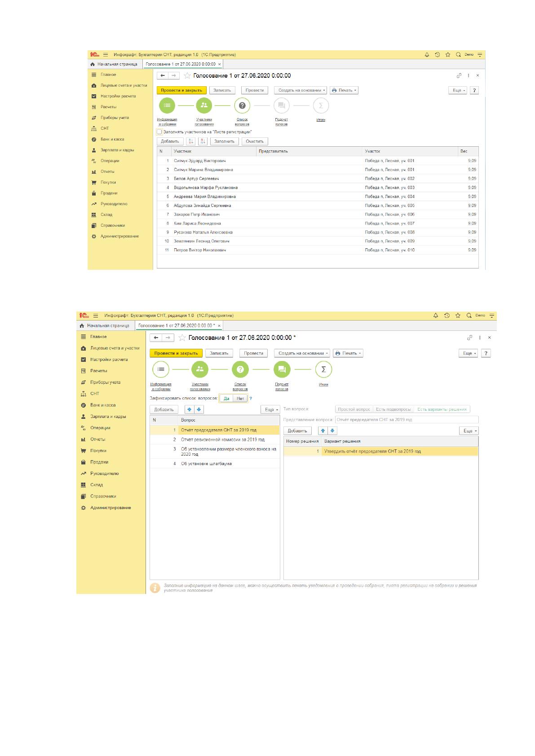535x756 pixels.
Task: Click 'Провести и закрыть' in upper screenshot
Action: pos(181,90)
